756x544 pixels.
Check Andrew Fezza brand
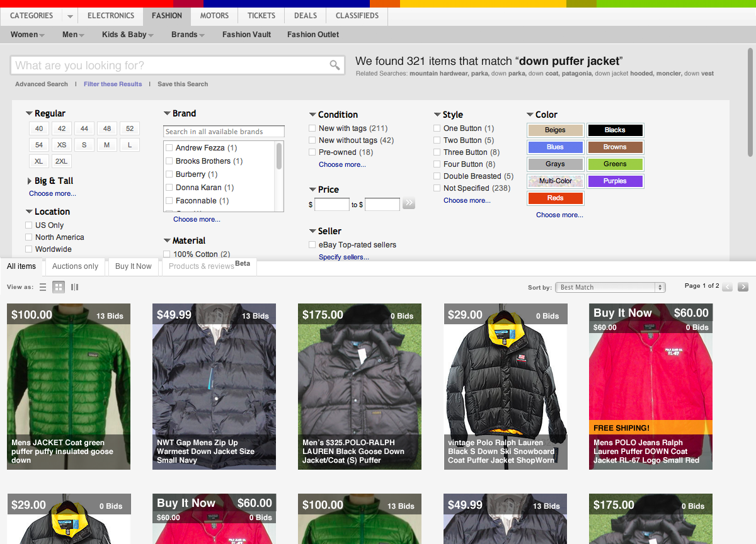coord(169,148)
